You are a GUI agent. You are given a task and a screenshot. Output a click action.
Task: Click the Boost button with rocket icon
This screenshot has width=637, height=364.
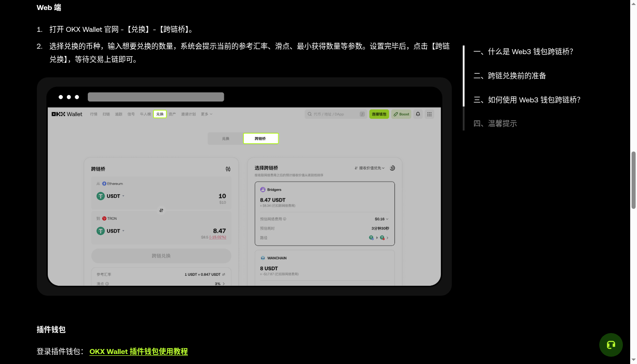click(x=401, y=114)
